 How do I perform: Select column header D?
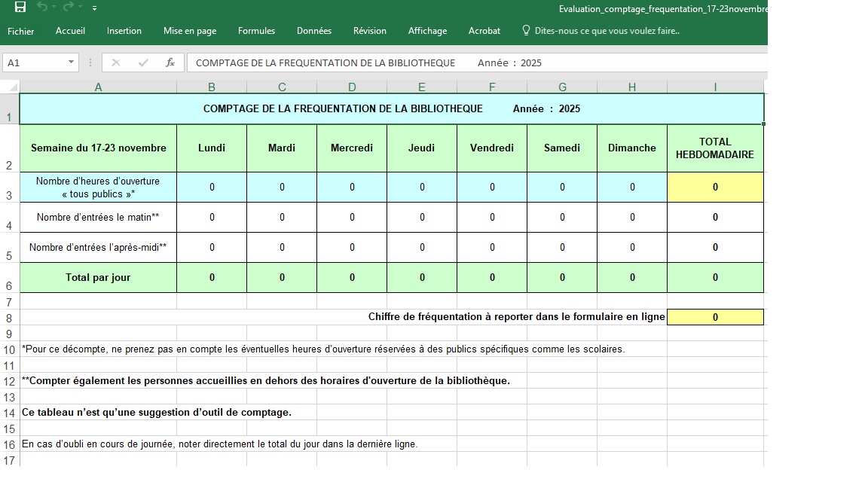tap(352, 87)
